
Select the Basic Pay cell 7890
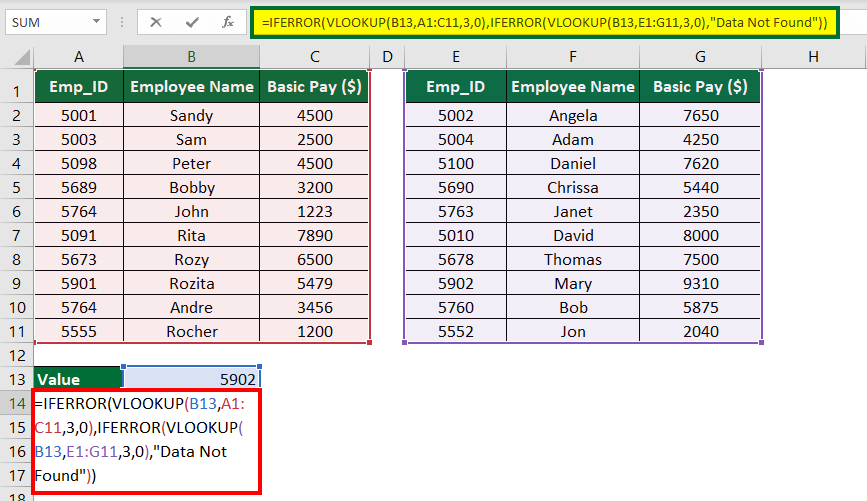click(x=314, y=236)
